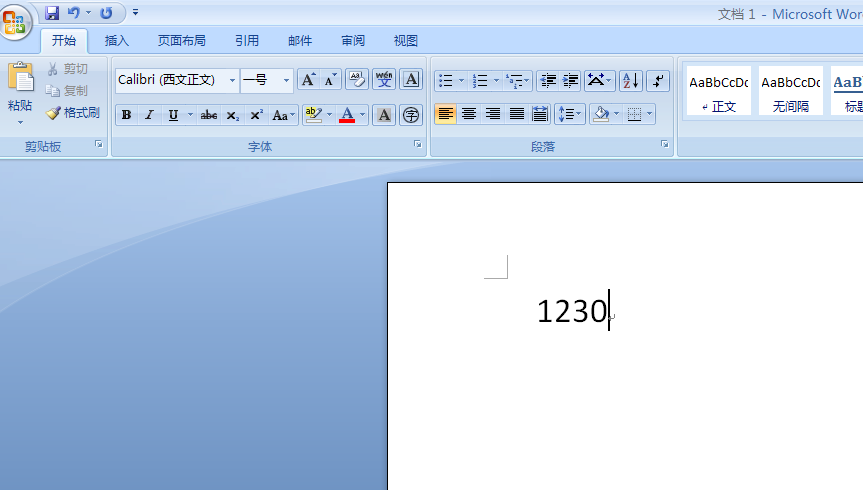The width and height of the screenshot is (863, 490).
Task: Open the Change Case Aa menu
Action: tap(283, 115)
